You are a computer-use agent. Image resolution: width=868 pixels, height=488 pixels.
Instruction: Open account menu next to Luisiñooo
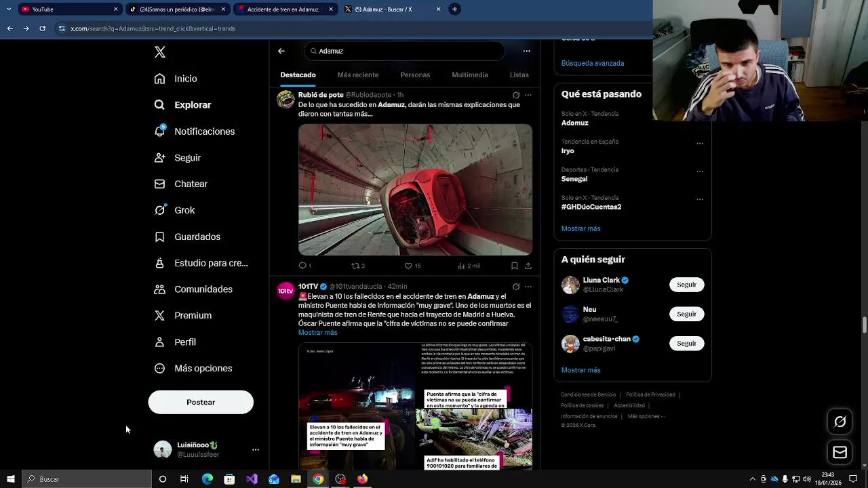[256, 449]
